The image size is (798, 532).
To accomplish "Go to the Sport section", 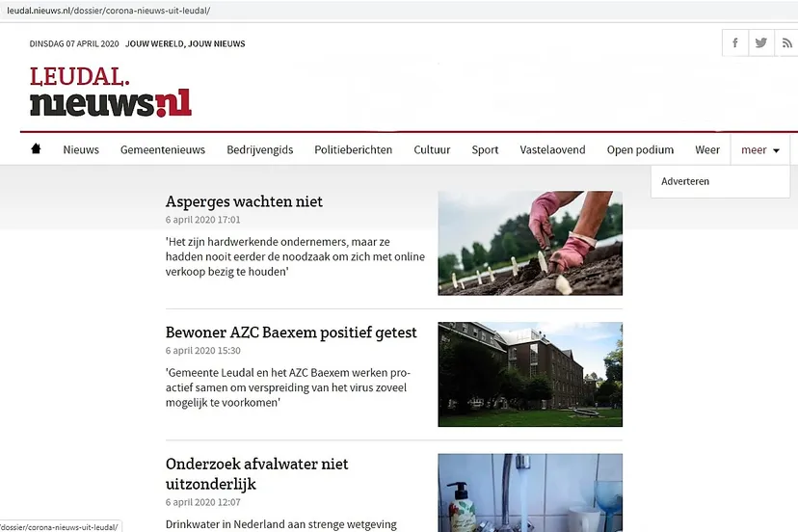I will 485,150.
